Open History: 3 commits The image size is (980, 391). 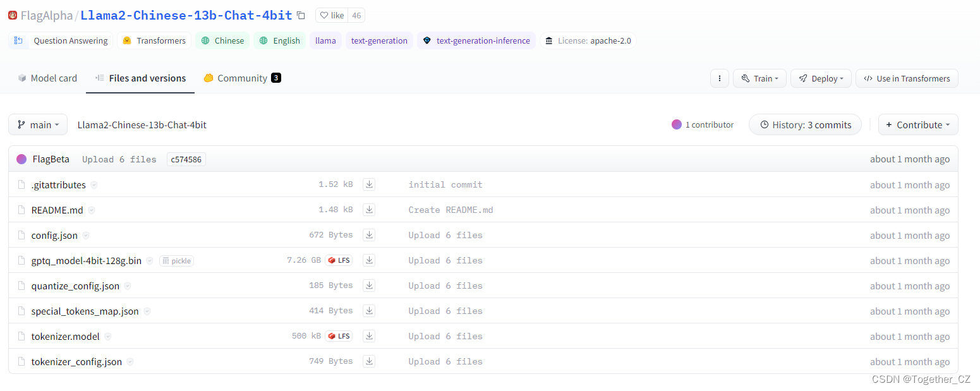coord(805,124)
